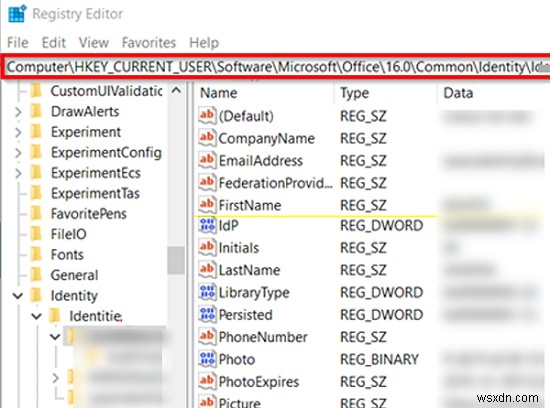Open the View menu
Viewport: 550px width, 408px height.
pyautogui.click(x=94, y=43)
